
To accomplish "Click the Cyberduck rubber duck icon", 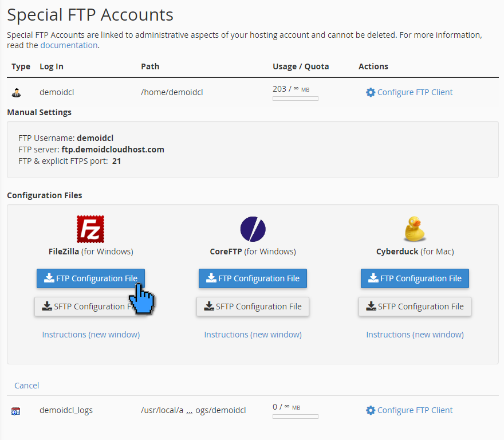I will 414,228.
